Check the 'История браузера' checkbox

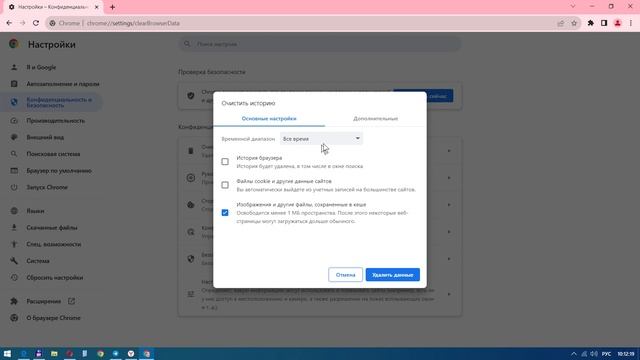pyautogui.click(x=225, y=162)
